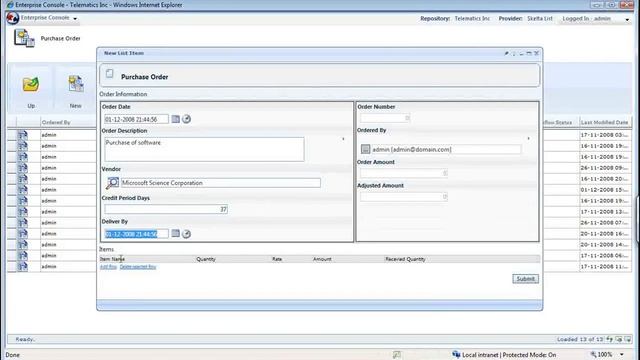
Task: Click the row icon for entry dated 01-12-2008 15
Action: [x=22, y=190]
